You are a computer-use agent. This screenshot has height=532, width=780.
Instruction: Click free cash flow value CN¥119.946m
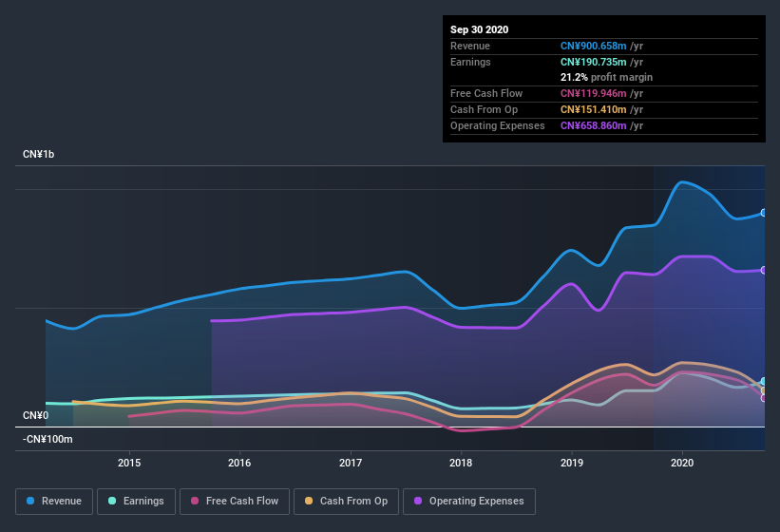594,93
